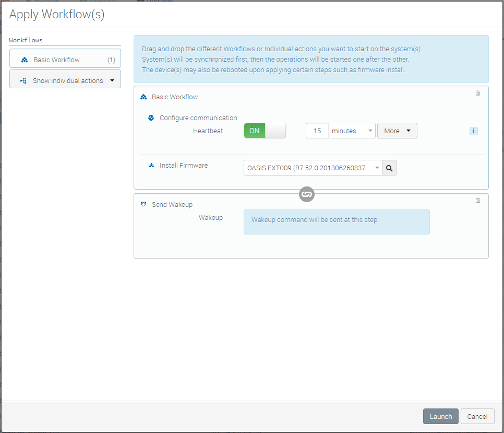Toggle the Heartbeat switch off
The height and width of the screenshot is (433, 504).
(265, 131)
